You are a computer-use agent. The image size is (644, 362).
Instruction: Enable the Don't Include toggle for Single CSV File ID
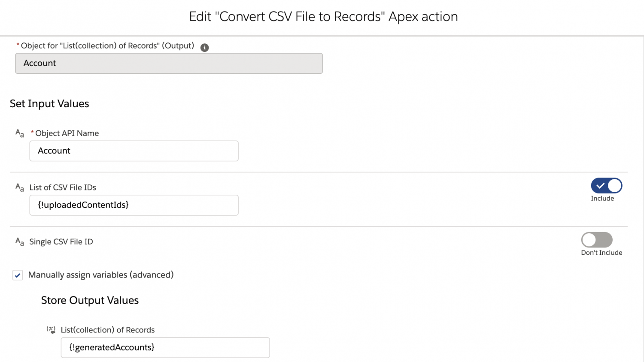tap(597, 240)
